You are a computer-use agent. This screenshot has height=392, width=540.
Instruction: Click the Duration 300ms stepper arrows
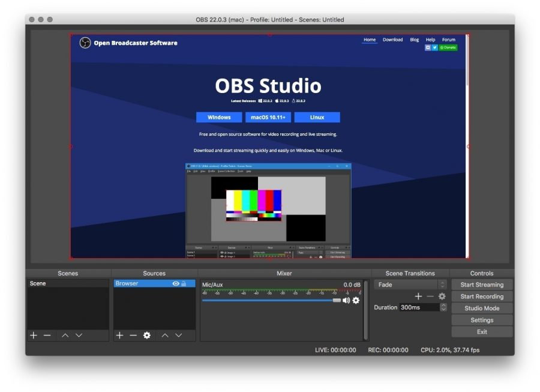click(x=443, y=307)
